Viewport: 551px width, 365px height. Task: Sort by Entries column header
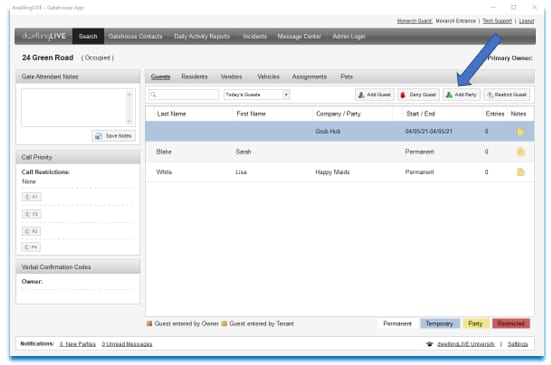pyautogui.click(x=495, y=114)
